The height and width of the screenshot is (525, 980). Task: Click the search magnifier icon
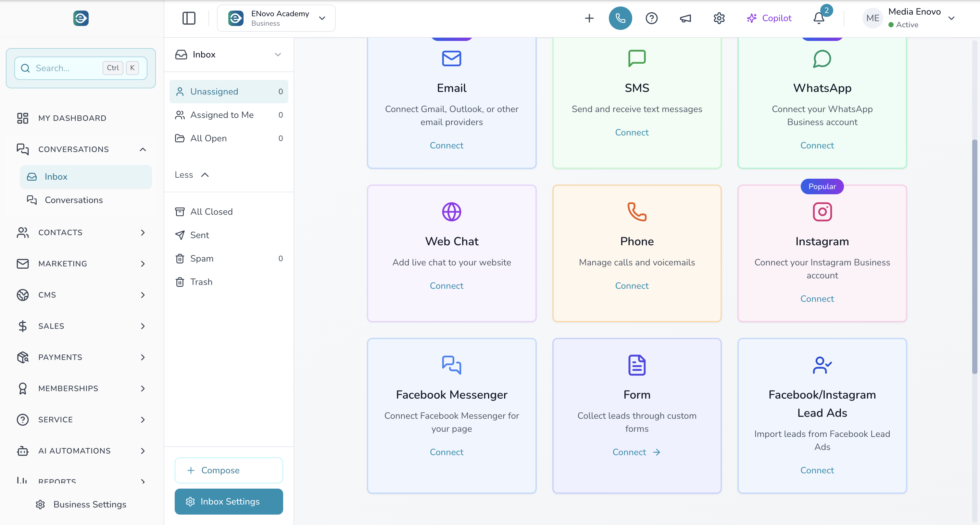click(x=25, y=68)
